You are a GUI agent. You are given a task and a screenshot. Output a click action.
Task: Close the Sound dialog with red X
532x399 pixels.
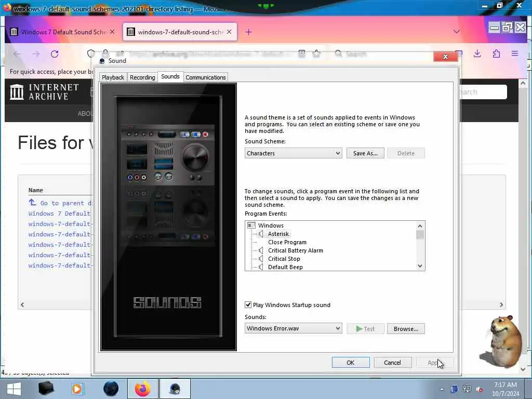click(445, 57)
